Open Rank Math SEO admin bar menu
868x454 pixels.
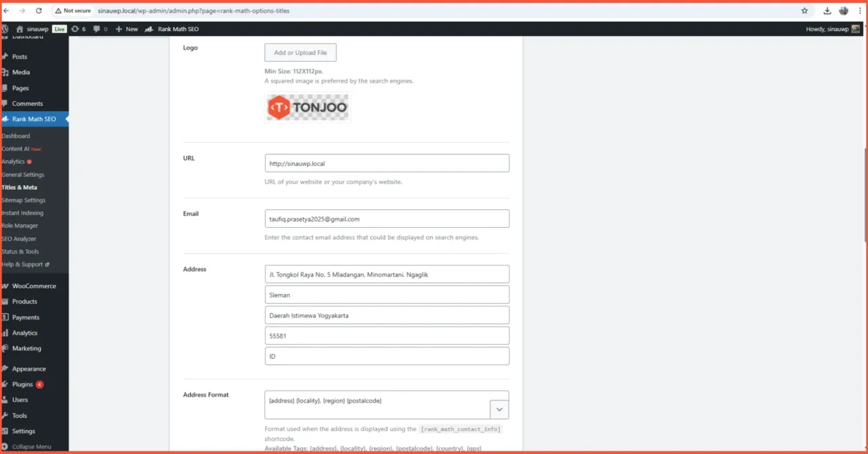point(172,29)
